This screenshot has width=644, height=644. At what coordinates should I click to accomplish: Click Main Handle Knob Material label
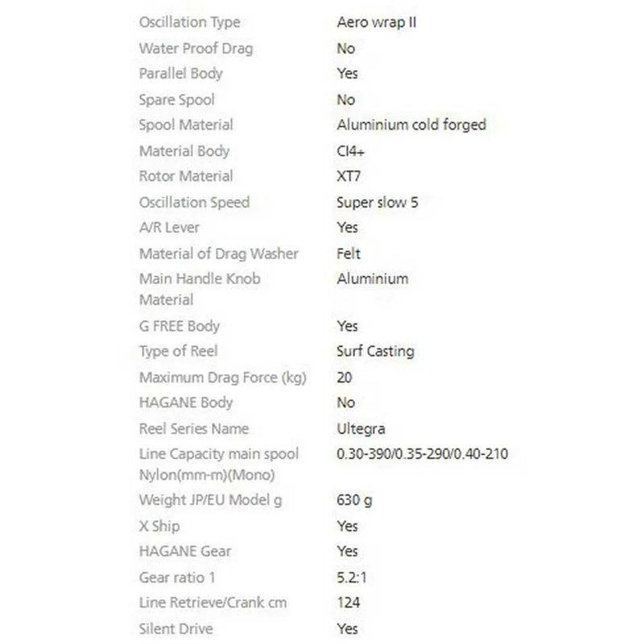point(200,289)
